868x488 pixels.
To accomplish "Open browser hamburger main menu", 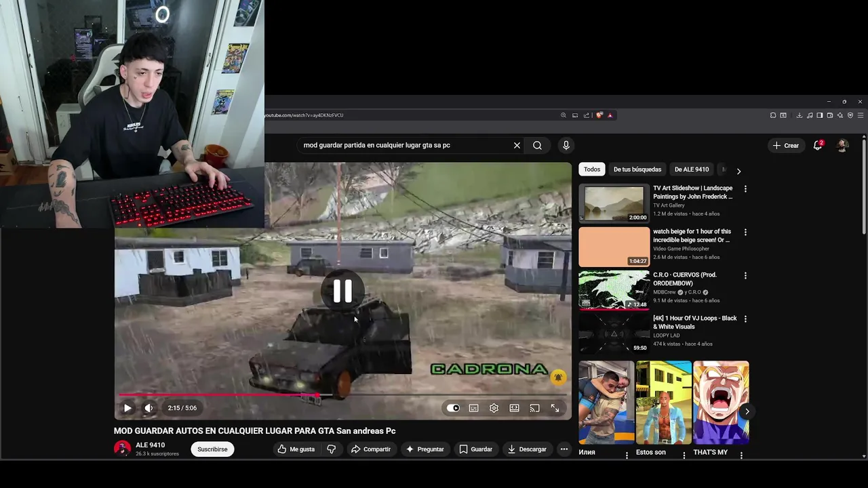I will pos(861,115).
